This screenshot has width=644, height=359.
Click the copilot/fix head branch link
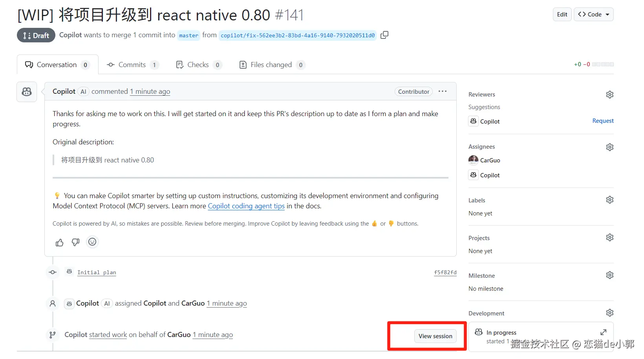[298, 35]
